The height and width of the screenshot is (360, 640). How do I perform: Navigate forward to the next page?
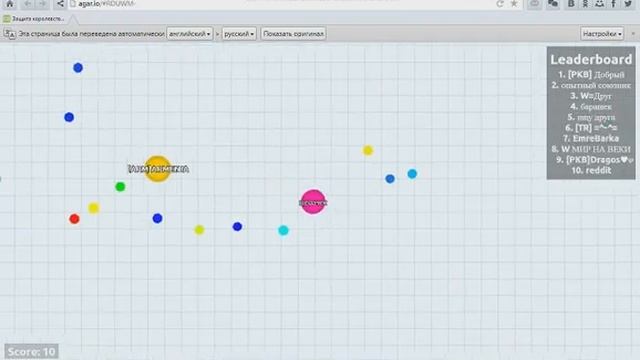coord(42,4)
